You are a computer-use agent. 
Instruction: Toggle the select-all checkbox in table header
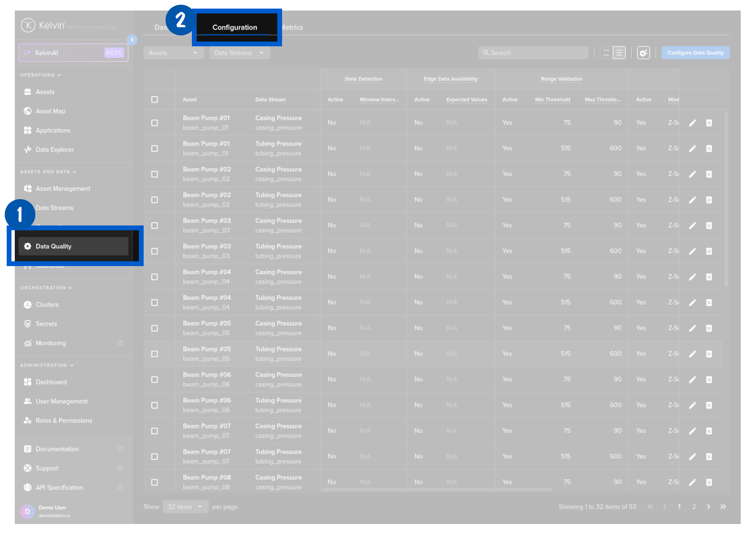[x=155, y=100]
